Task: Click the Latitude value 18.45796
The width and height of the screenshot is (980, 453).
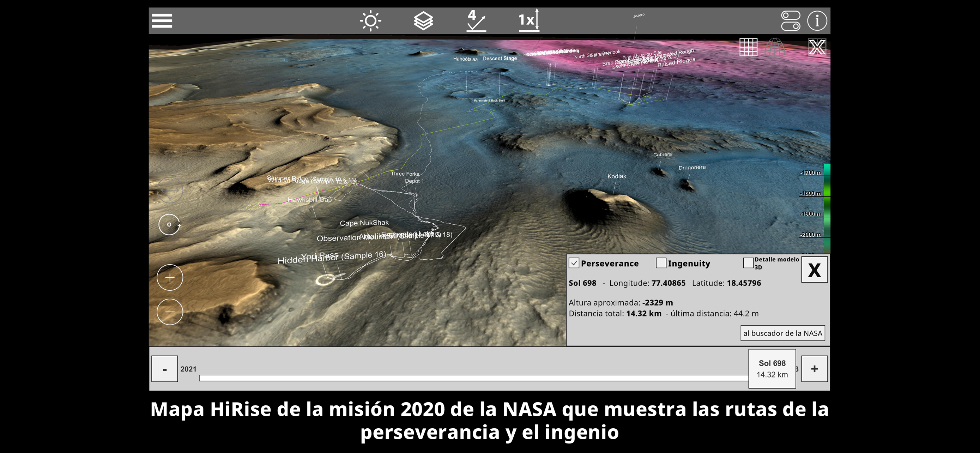Action: pyautogui.click(x=744, y=283)
